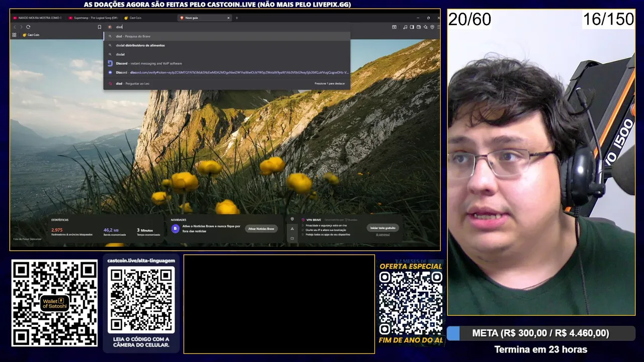
Task: Close the Nova guia tab
Action: [x=228, y=18]
